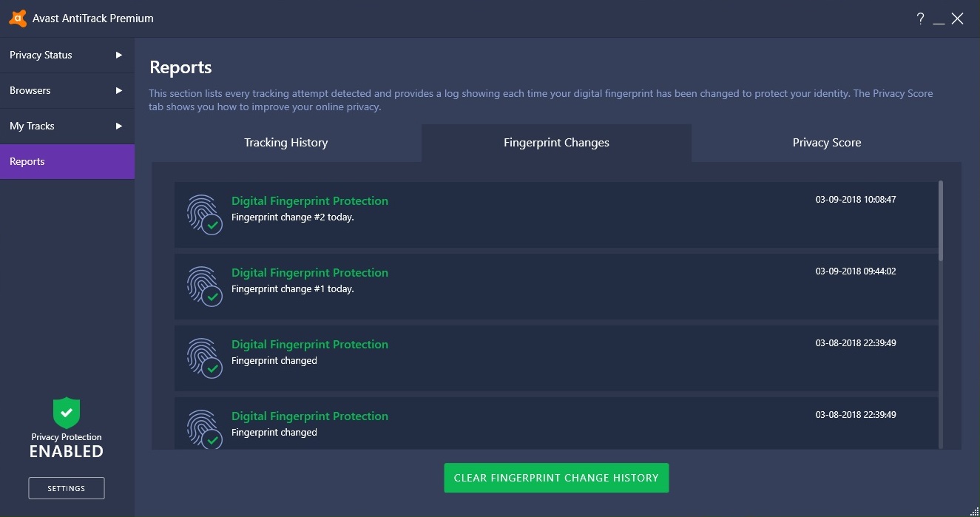The width and height of the screenshot is (980, 517).
Task: Select the Fingerprint Changes tab
Action: point(556,143)
